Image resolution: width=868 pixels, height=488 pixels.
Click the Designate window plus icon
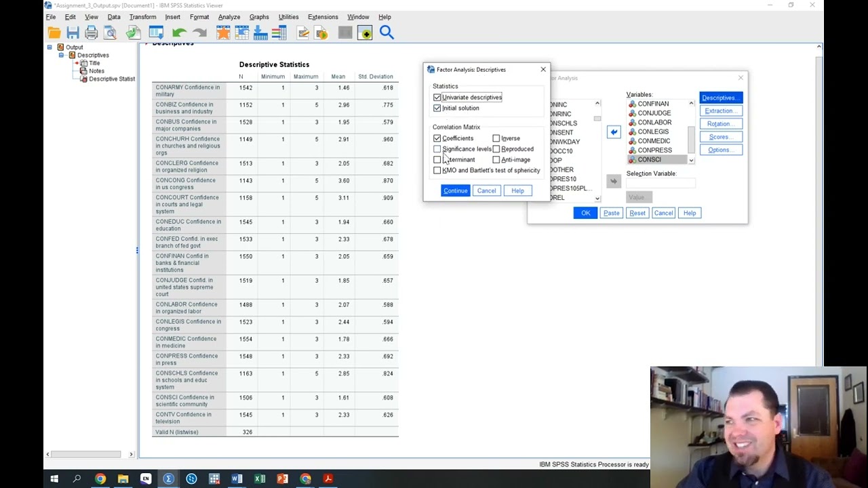pos(365,33)
